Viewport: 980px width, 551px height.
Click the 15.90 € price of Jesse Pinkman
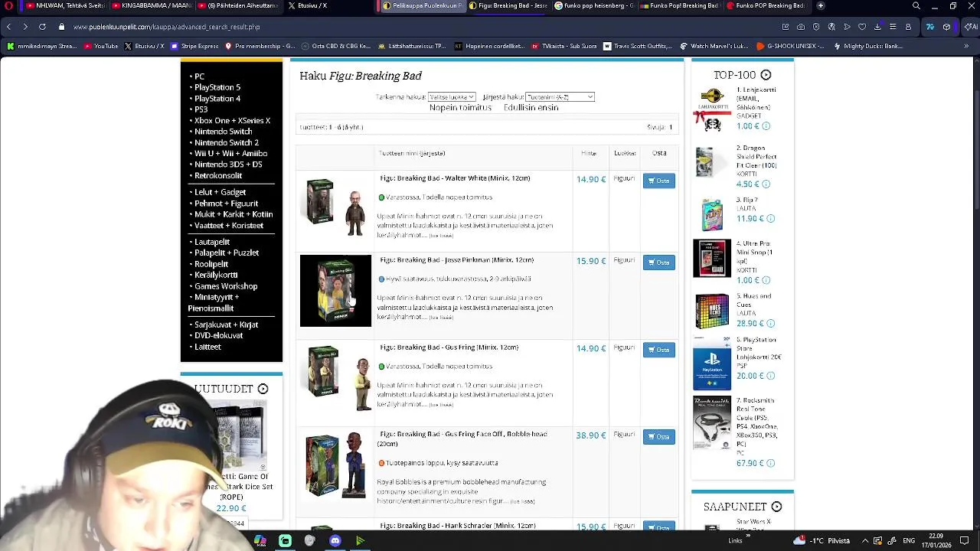[591, 261]
